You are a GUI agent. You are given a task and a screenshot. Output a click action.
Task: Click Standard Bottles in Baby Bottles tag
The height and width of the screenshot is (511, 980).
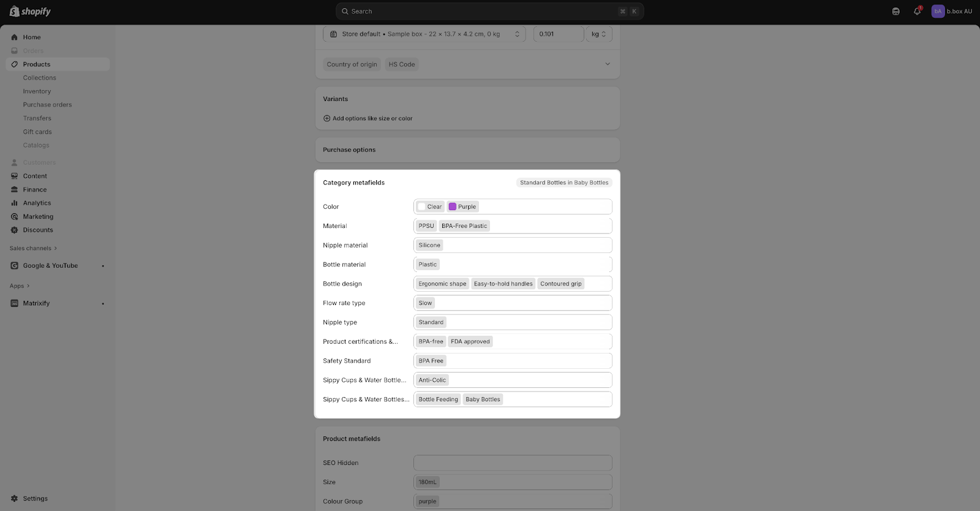(563, 183)
